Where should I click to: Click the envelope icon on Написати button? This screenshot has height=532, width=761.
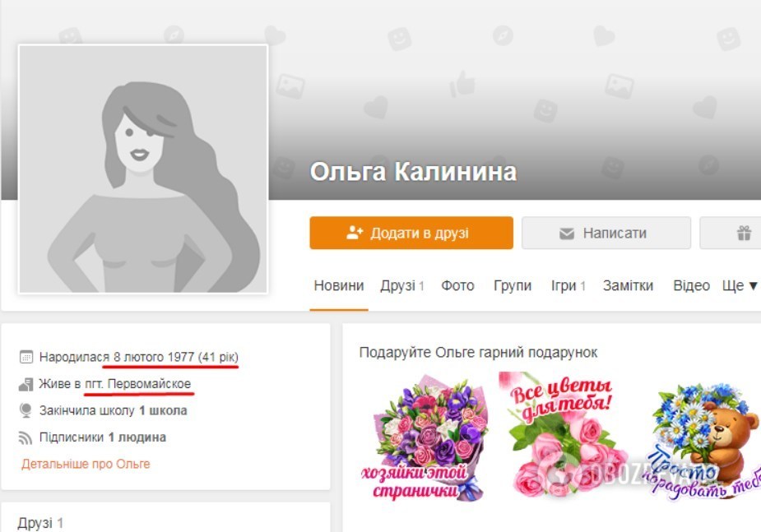coord(566,234)
